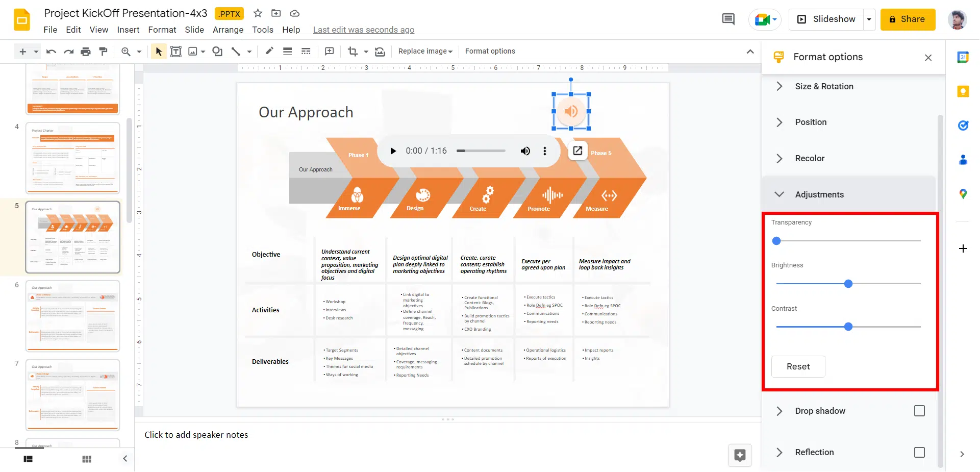This screenshot has width=980, height=472.
Task: Open comment history icon
Action: pyautogui.click(x=728, y=19)
